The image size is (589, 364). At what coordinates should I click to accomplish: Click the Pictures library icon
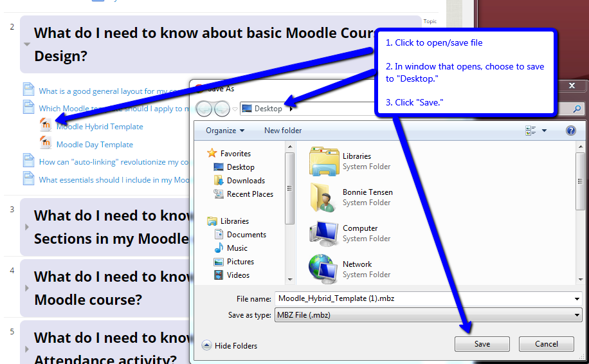click(x=218, y=262)
